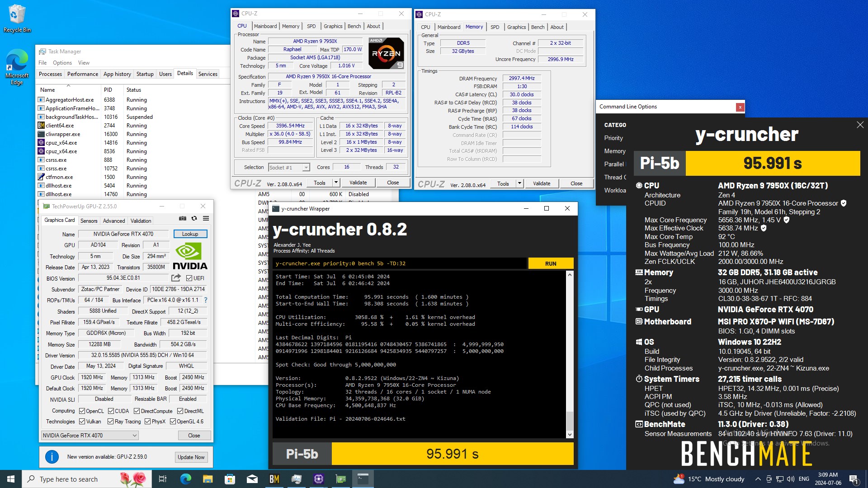Open the volume control in system tray
Image resolution: width=868 pixels, height=488 pixels.
pos(790,479)
